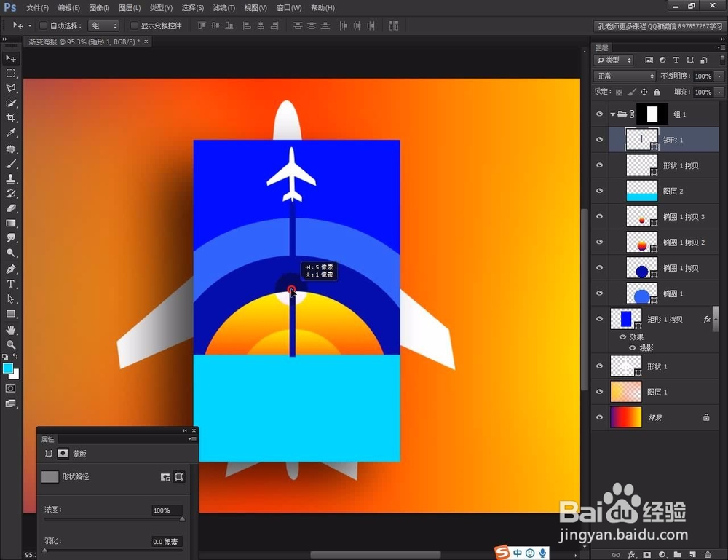728x560 pixels.
Task: Click the lock icon on the 背景 layer
Action: pyautogui.click(x=706, y=418)
